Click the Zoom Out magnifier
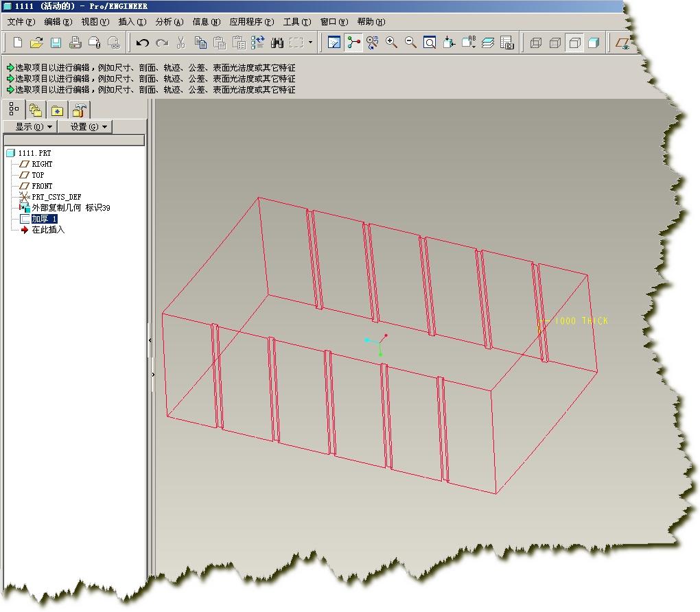This screenshot has height=612, width=700. (410, 43)
